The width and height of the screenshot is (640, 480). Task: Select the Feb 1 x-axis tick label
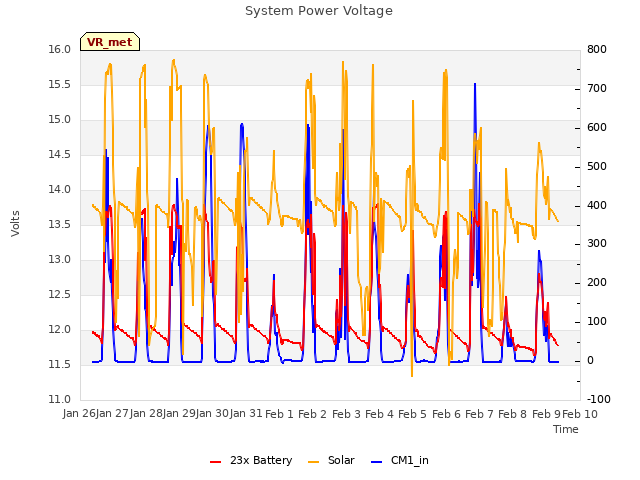coord(279,414)
